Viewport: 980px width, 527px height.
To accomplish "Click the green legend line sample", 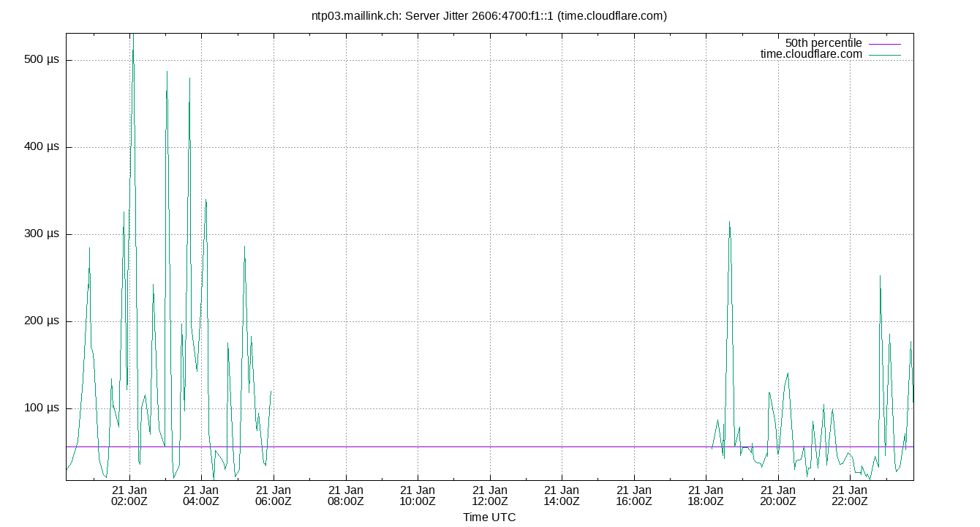I will tap(885, 55).
